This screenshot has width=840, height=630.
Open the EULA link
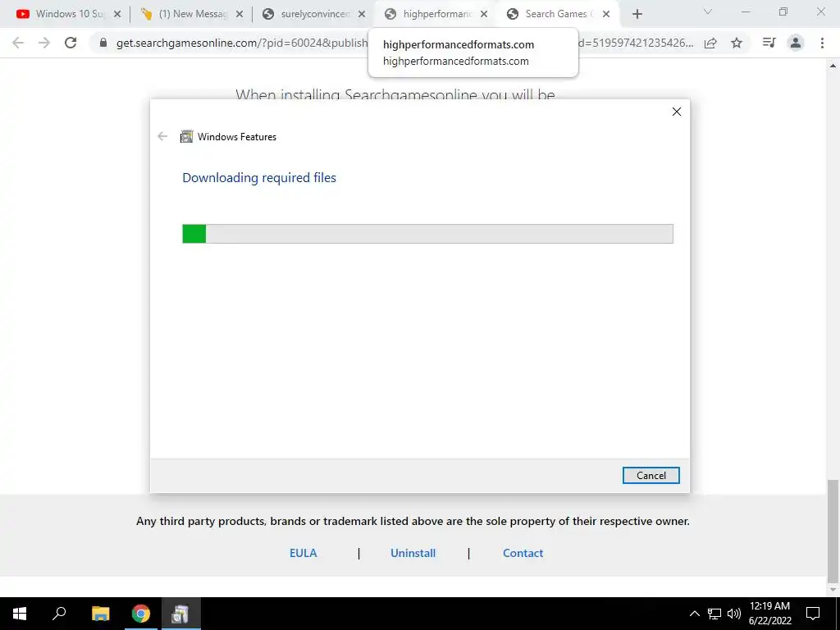304,553
